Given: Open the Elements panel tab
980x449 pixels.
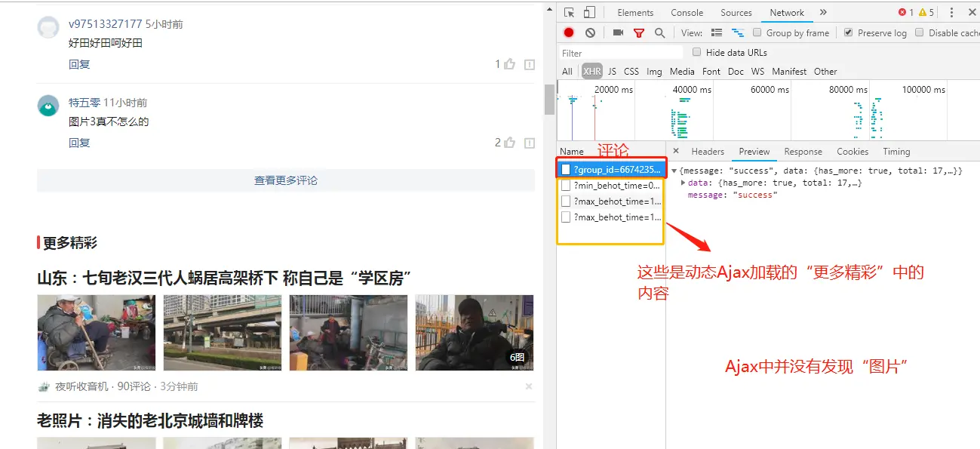Looking at the screenshot, I should 635,12.
